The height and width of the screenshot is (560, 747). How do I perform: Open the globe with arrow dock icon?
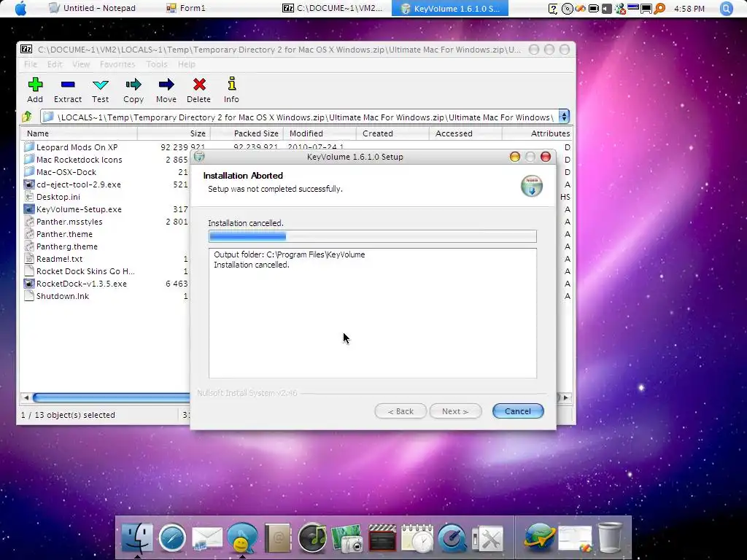[539, 538]
